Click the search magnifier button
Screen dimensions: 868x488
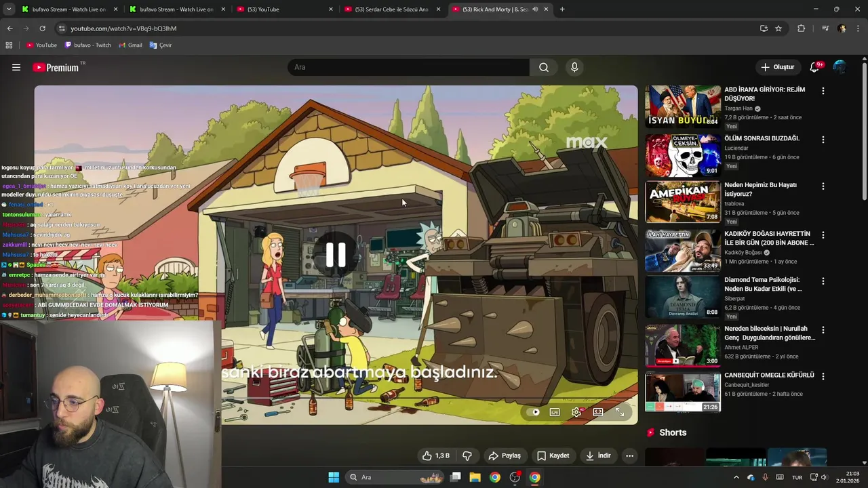coord(544,67)
